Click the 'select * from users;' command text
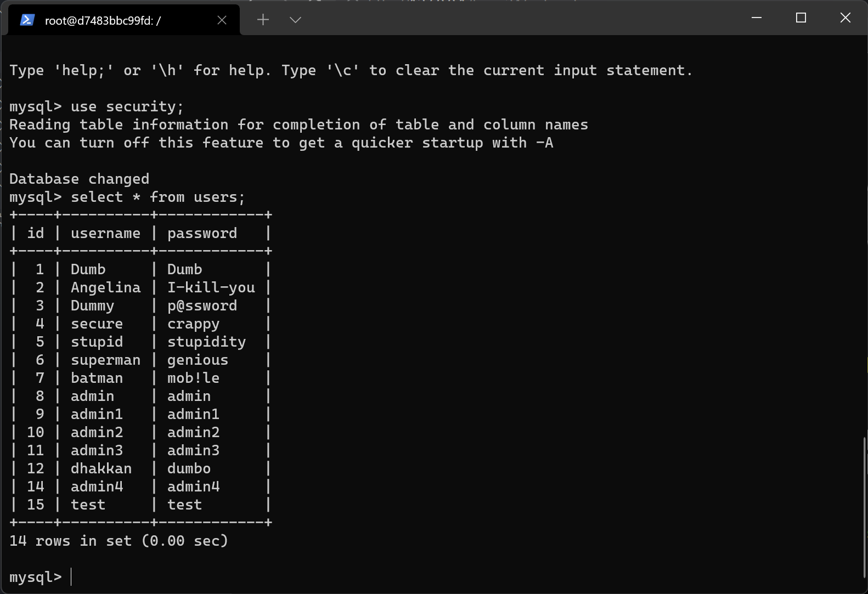The width and height of the screenshot is (868, 594). 158,197
